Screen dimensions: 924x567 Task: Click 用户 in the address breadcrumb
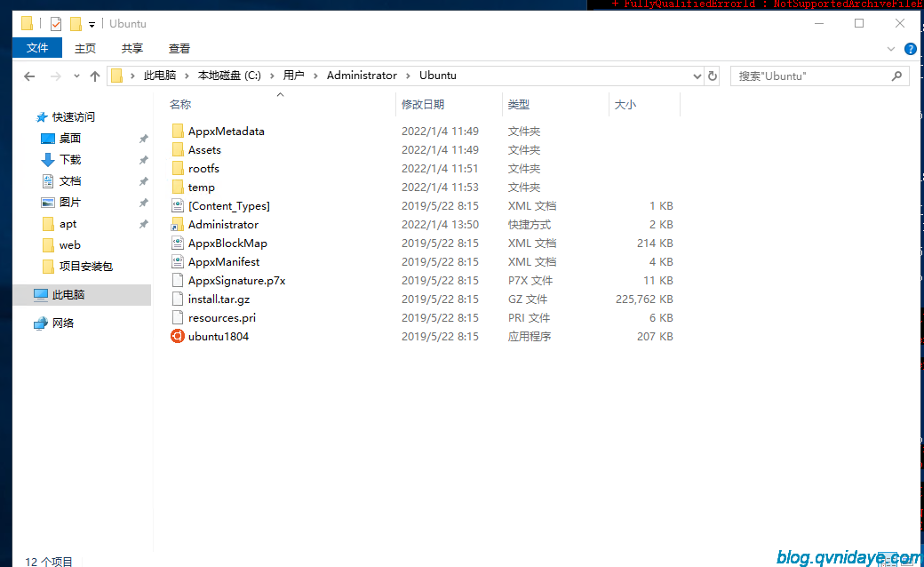click(293, 76)
